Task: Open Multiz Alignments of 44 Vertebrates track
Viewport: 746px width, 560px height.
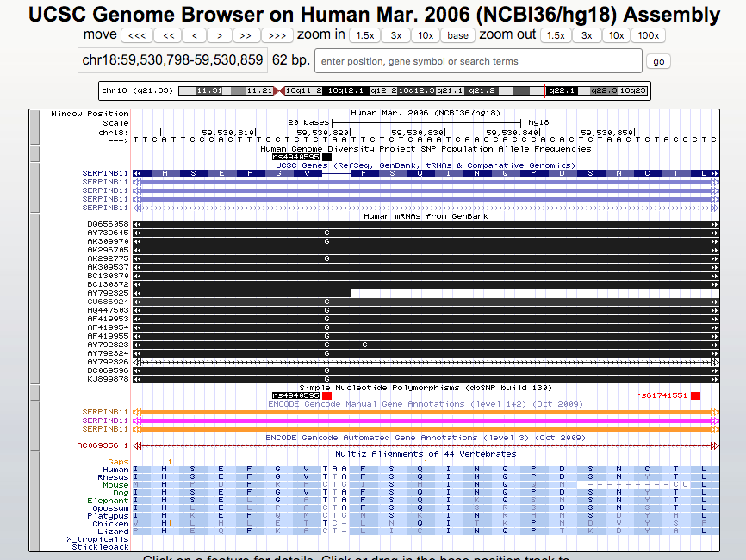Action: pos(426,453)
